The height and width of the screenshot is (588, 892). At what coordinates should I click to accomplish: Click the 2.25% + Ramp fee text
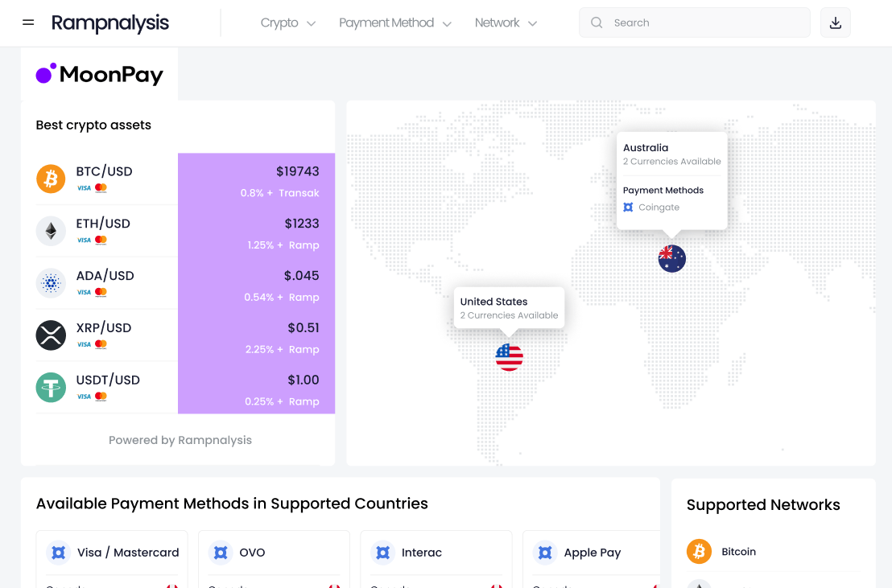pos(282,350)
